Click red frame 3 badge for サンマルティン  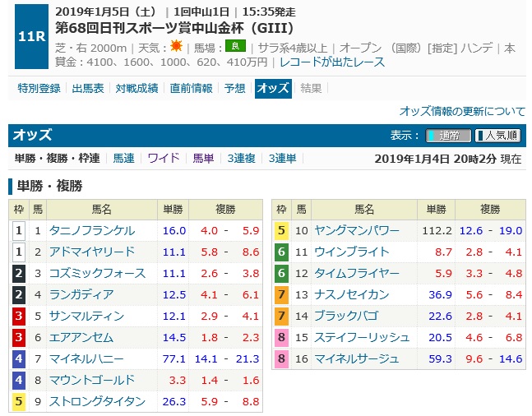click(x=19, y=317)
